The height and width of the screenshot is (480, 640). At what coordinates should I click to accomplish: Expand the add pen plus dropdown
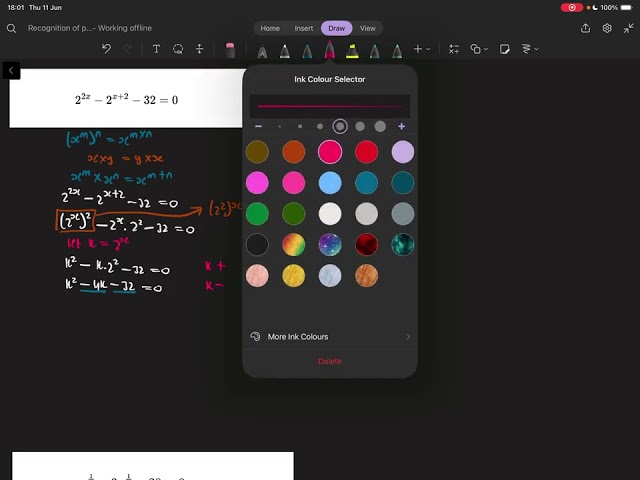[422, 49]
